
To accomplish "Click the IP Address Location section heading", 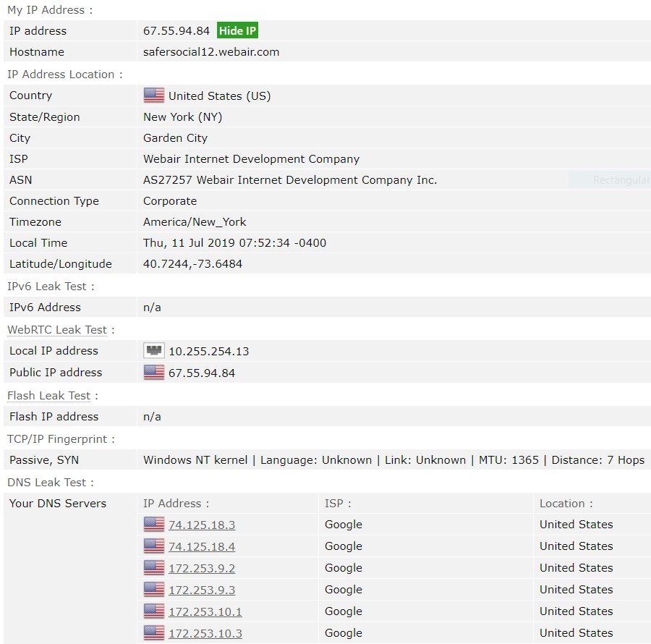I will (65, 75).
